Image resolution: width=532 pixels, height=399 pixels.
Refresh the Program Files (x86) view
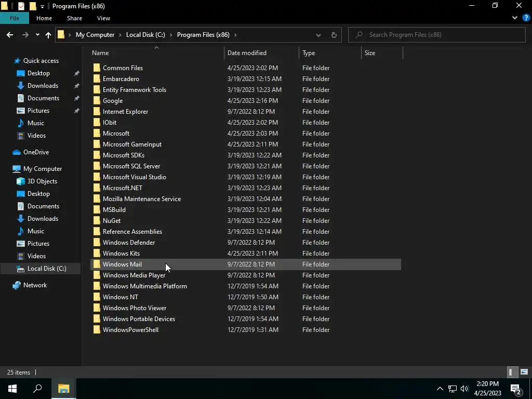pyautogui.click(x=334, y=35)
